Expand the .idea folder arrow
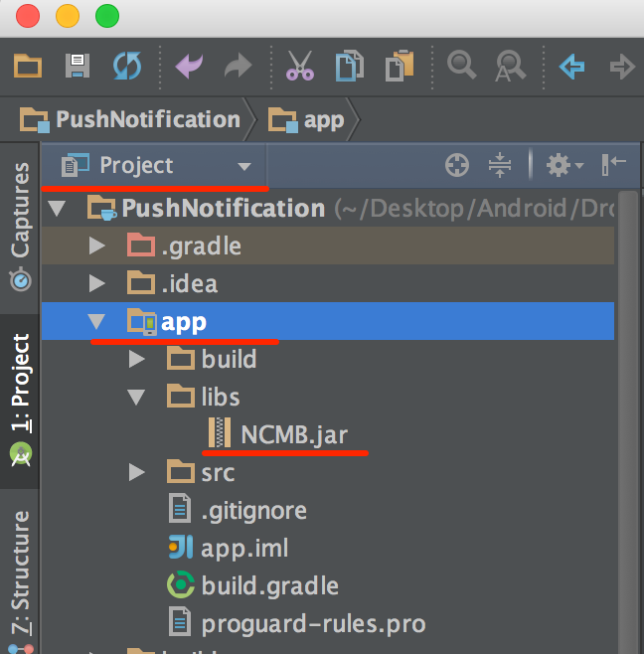 (96, 283)
